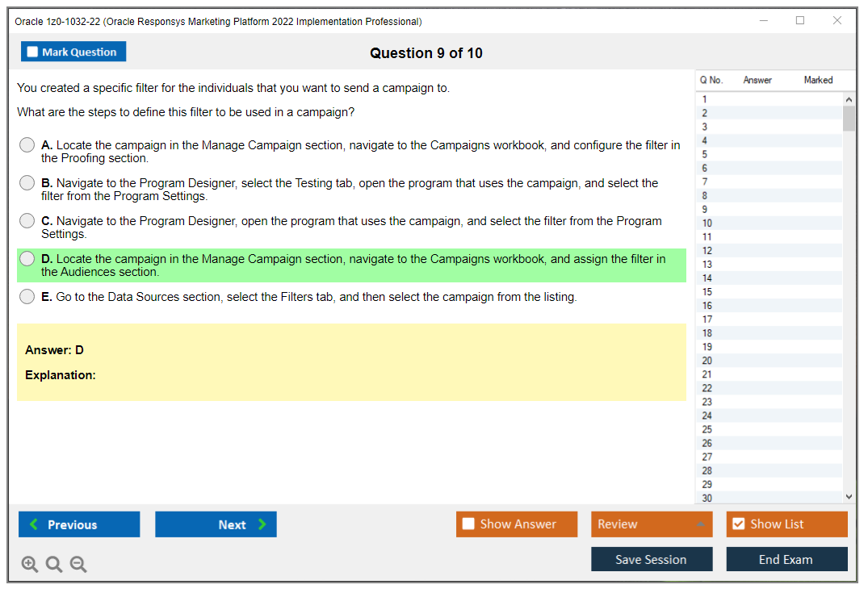The height and width of the screenshot is (593, 868).
Task: Select answer option C radio button
Action: click(27, 220)
